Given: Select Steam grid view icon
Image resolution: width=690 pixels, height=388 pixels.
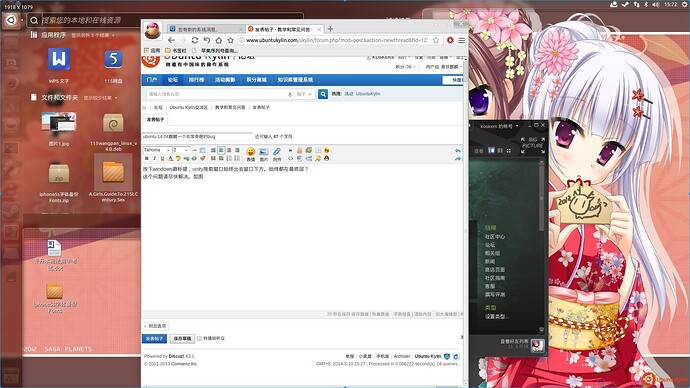Looking at the screenshot, I should pyautogui.click(x=509, y=150).
